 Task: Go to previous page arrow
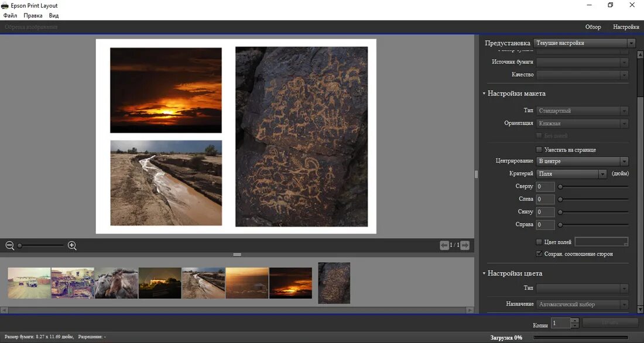444,245
